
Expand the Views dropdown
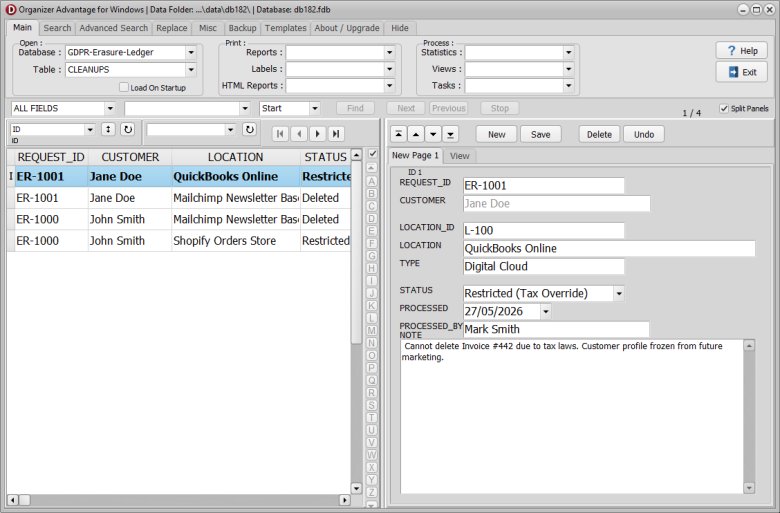coord(569,69)
